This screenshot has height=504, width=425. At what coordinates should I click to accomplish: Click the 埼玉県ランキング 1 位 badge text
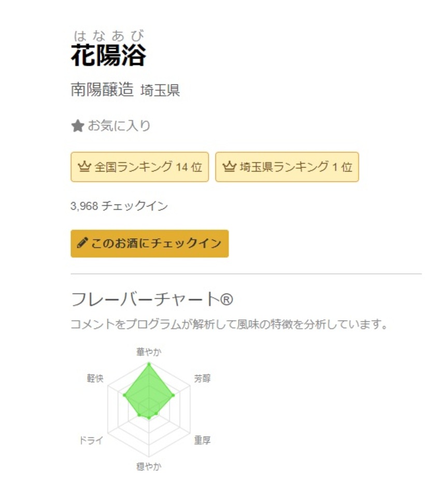pos(295,167)
